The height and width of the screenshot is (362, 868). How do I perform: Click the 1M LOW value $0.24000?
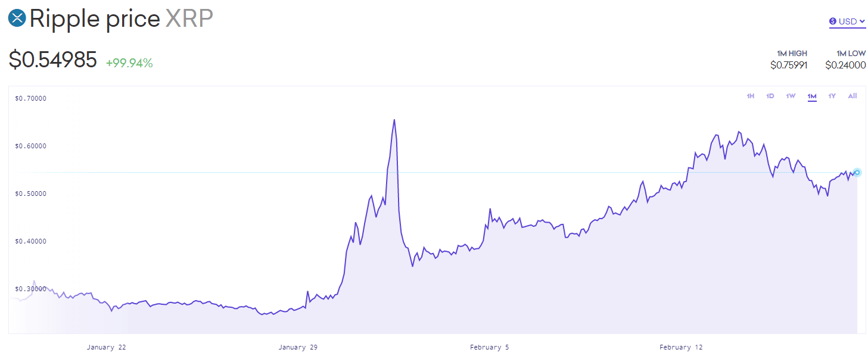(845, 65)
